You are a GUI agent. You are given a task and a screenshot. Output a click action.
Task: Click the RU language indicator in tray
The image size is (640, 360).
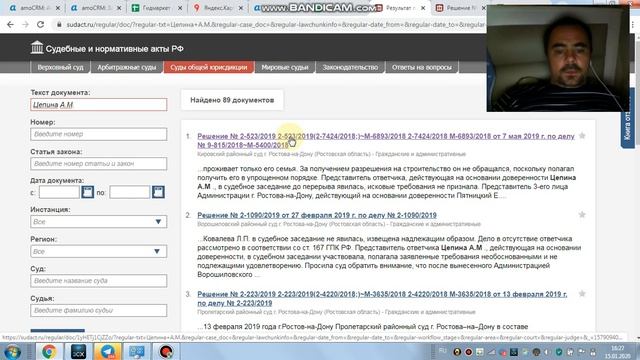point(442,351)
